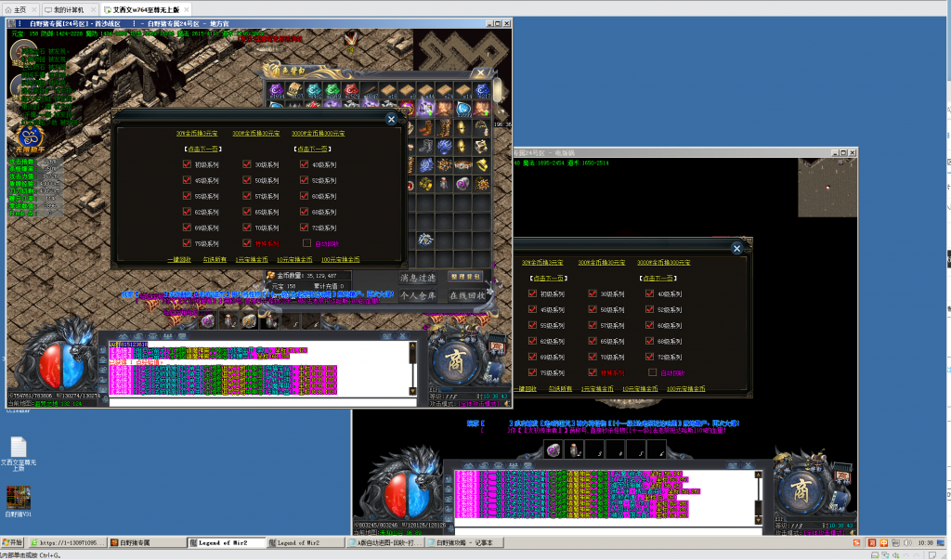
Task: Toggle 50级系列 checkbox in 首沙战区 window
Action: click(247, 179)
